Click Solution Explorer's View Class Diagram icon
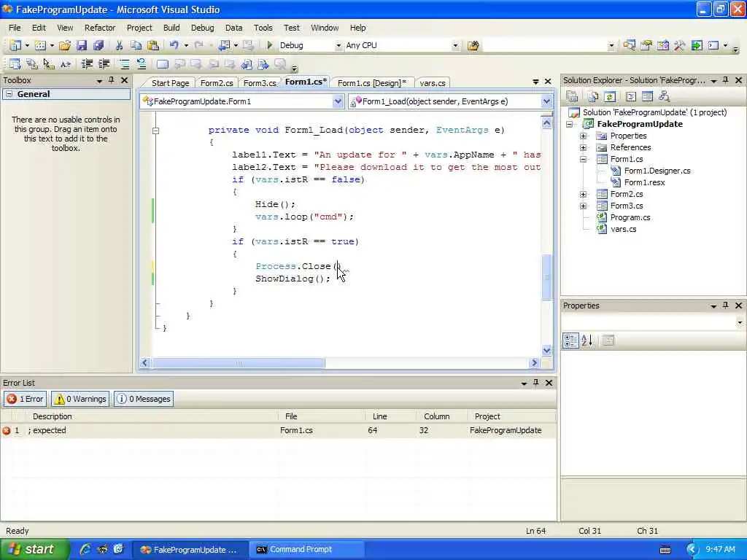Screen dimensions: 747x560 tap(664, 97)
